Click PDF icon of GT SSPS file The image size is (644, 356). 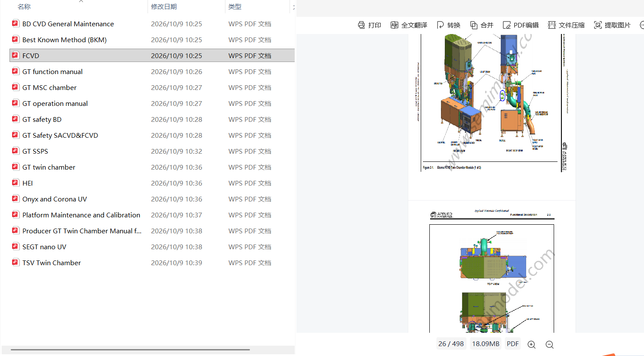[x=15, y=151]
